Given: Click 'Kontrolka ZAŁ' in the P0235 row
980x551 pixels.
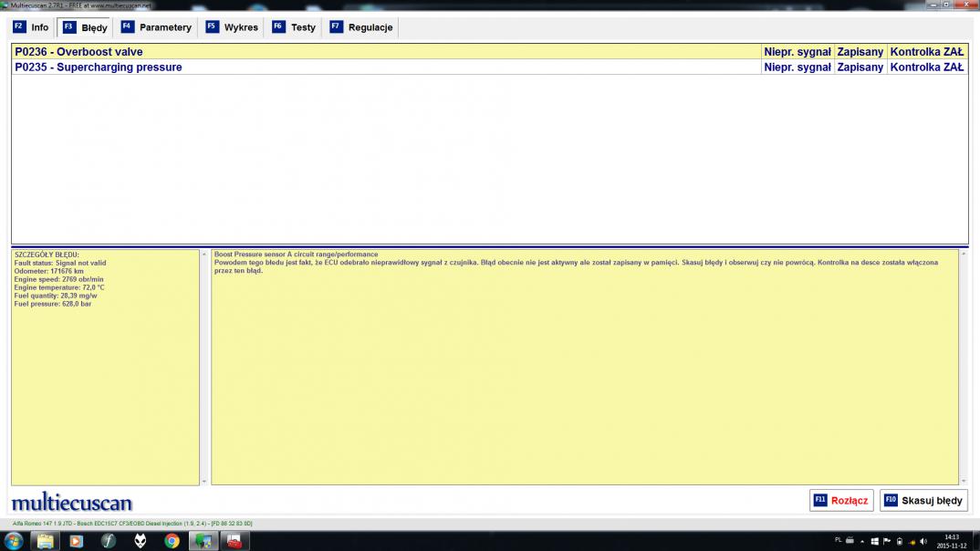Looking at the screenshot, I should pos(926,67).
